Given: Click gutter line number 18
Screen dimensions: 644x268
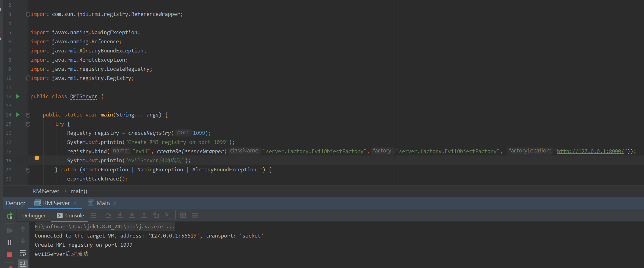Looking at the screenshot, I should click(9, 151).
